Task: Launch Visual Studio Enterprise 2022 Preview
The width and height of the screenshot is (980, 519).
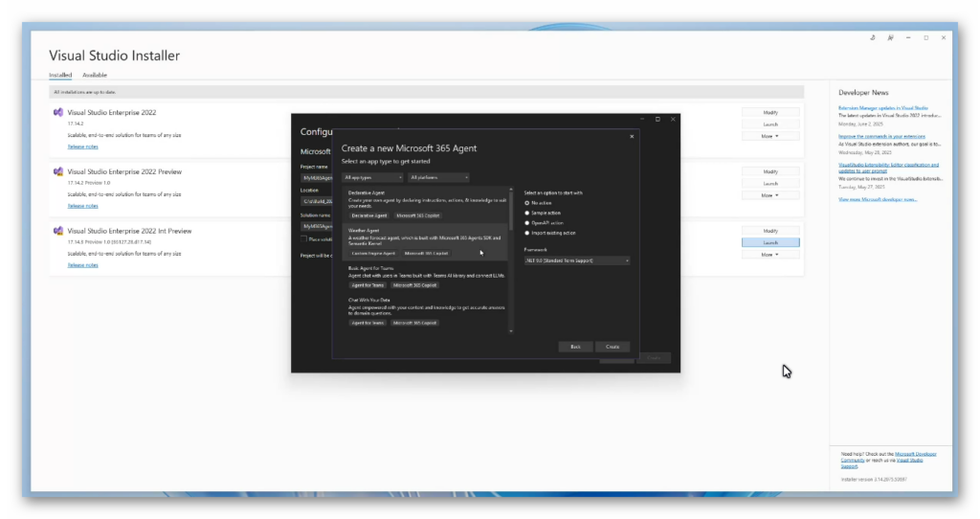Action: [x=770, y=184]
